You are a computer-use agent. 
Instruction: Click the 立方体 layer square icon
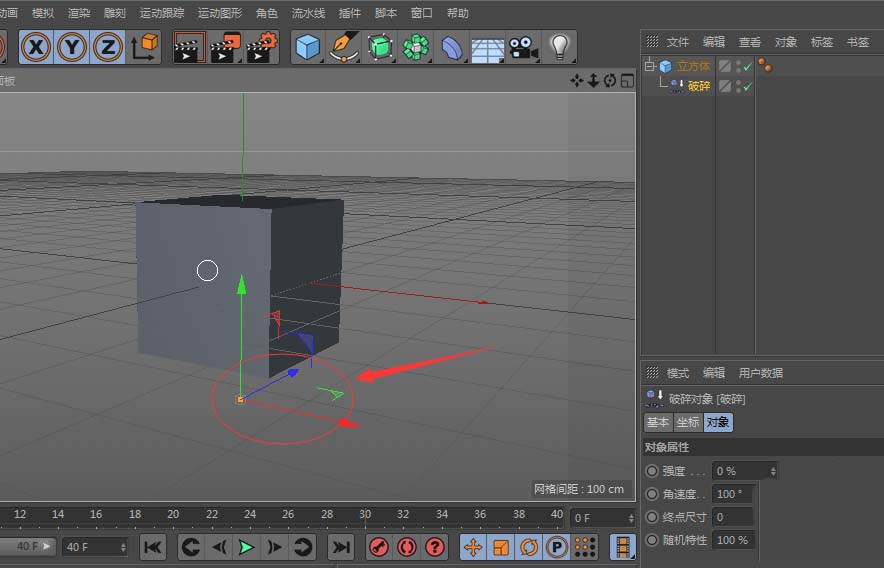[725, 67]
